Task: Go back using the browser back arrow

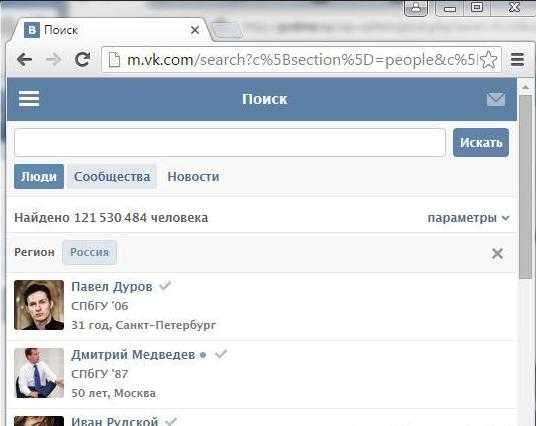Action: (x=25, y=59)
